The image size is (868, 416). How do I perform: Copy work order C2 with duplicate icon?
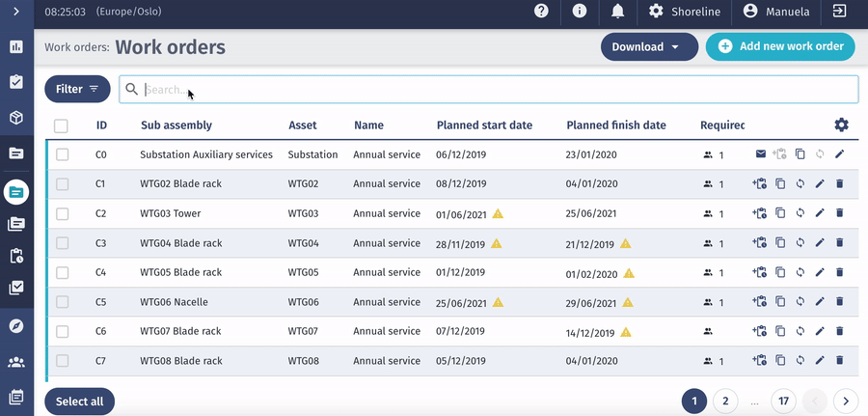(780, 213)
